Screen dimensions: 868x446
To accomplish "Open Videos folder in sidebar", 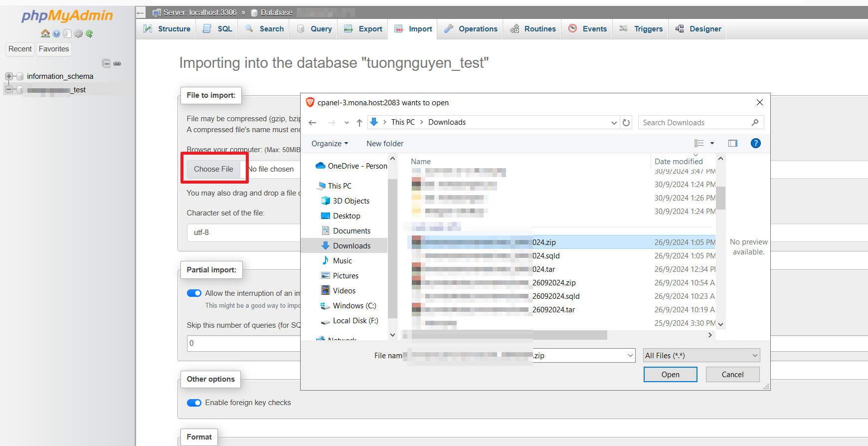I will 338,291.
